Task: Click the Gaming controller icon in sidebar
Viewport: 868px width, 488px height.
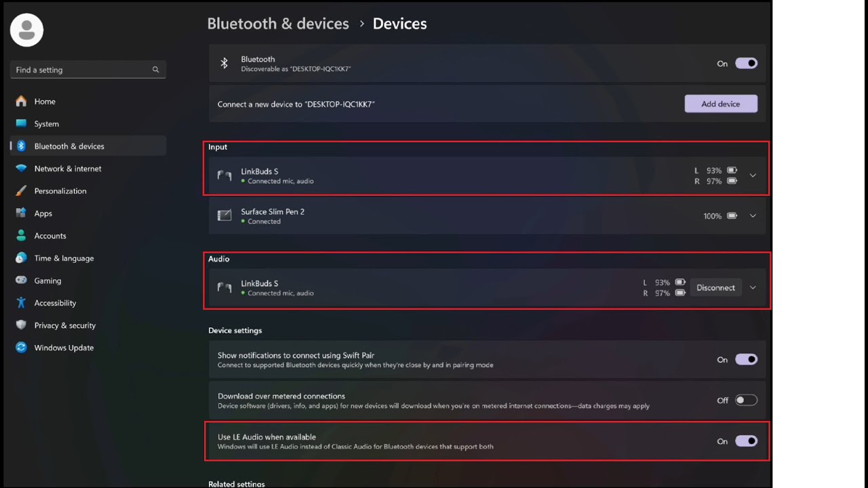Action: point(21,281)
